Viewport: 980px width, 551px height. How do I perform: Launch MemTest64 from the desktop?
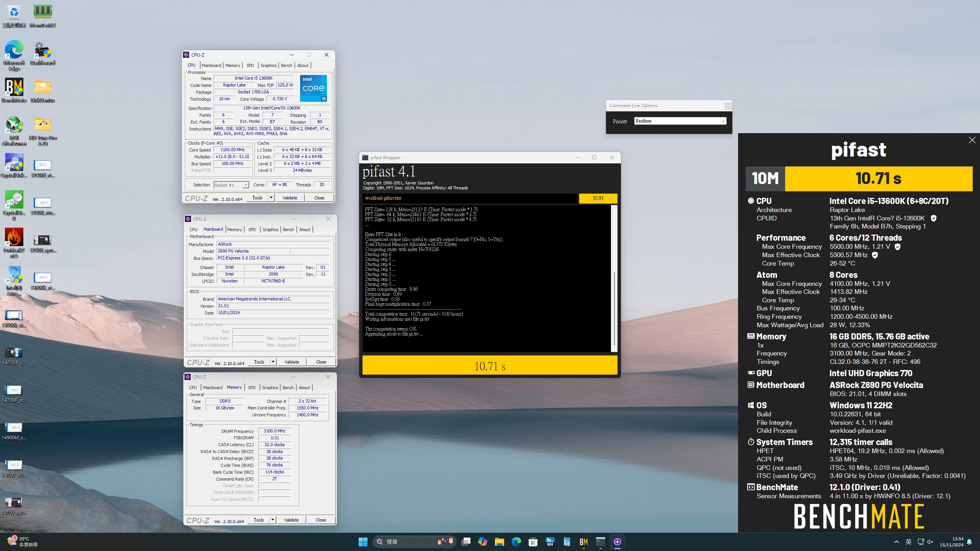[x=42, y=16]
